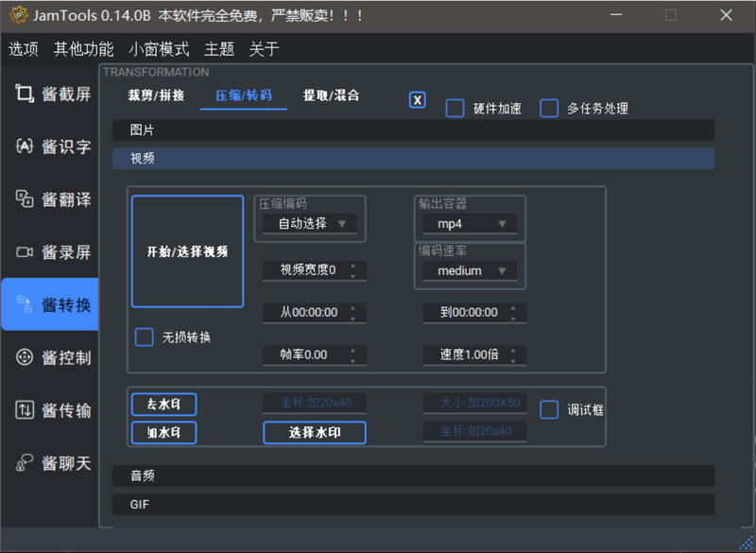
Task: Click the 开始/选择视频 button
Action: pyautogui.click(x=187, y=251)
